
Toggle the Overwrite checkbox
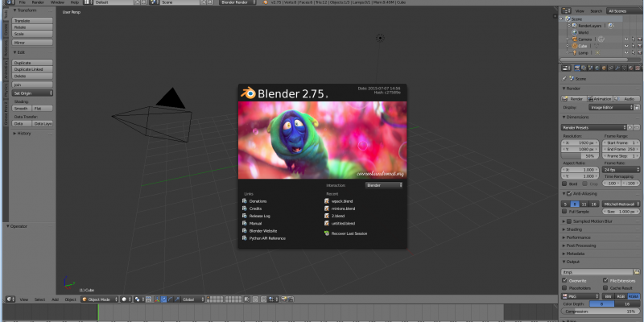pos(565,280)
